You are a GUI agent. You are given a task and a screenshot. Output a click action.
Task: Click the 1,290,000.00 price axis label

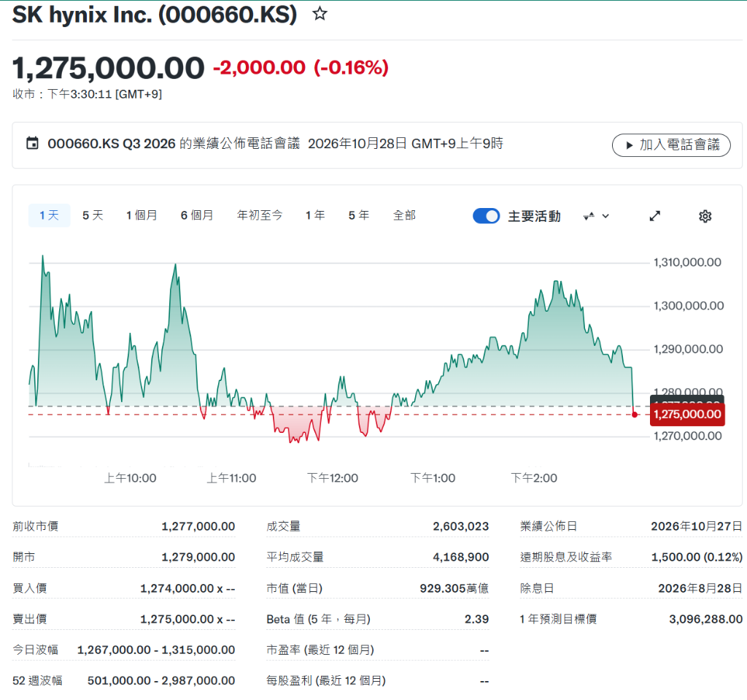[688, 349]
